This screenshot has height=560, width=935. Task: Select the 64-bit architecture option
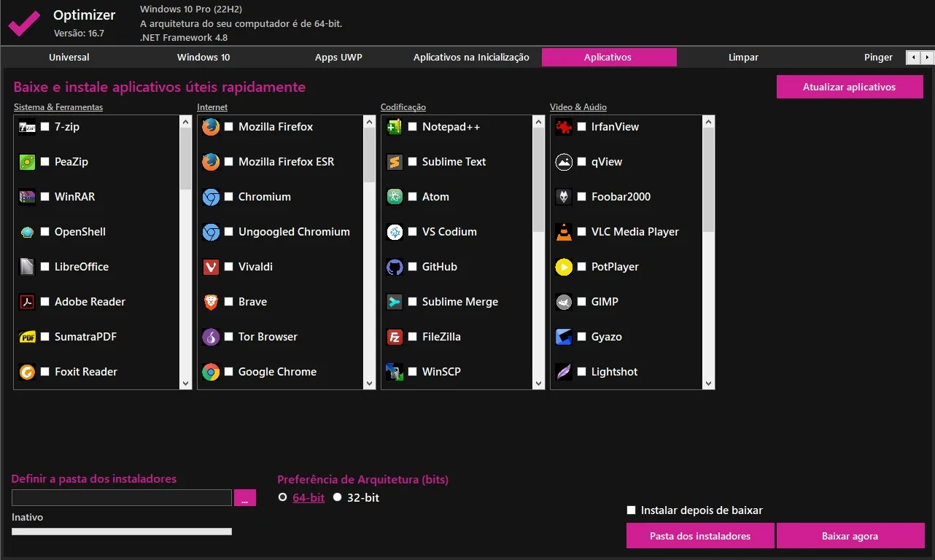[283, 498]
